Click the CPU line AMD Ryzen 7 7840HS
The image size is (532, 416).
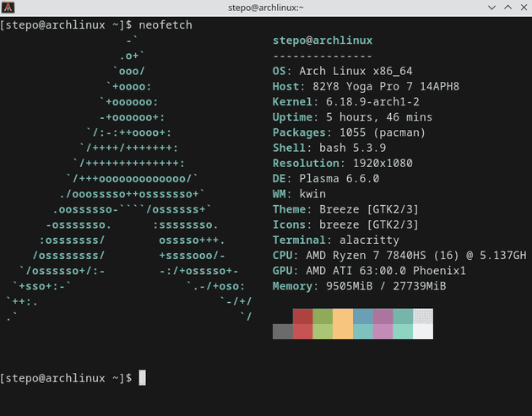399,256
